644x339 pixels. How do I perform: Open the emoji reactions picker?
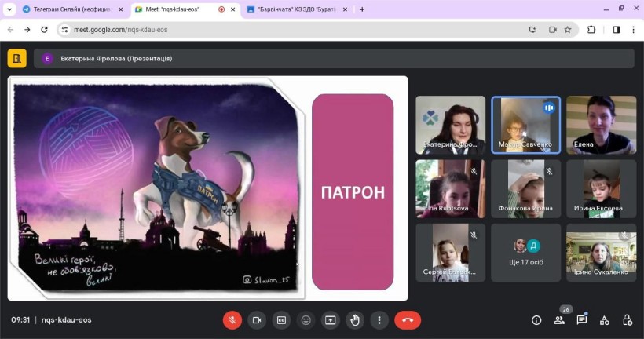306,320
